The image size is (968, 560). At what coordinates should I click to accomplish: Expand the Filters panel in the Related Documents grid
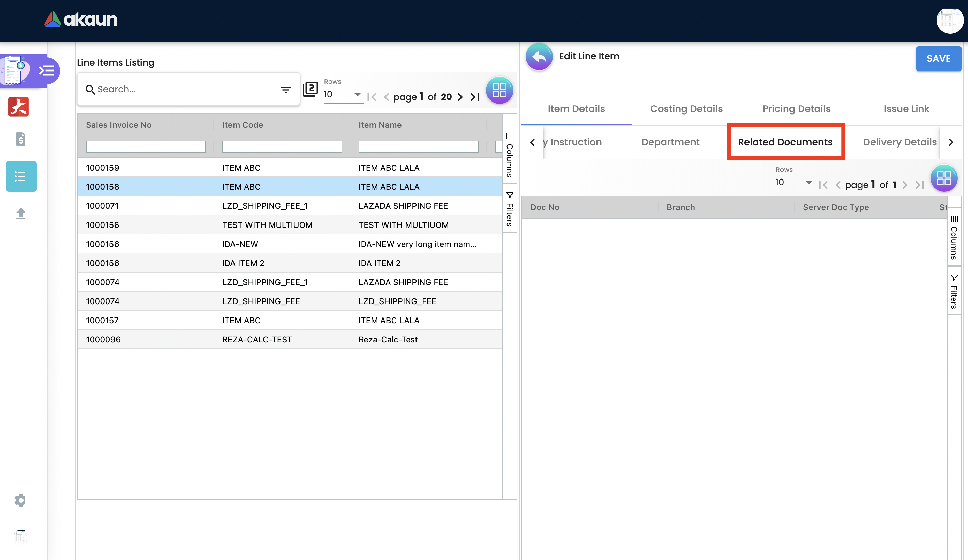click(954, 291)
